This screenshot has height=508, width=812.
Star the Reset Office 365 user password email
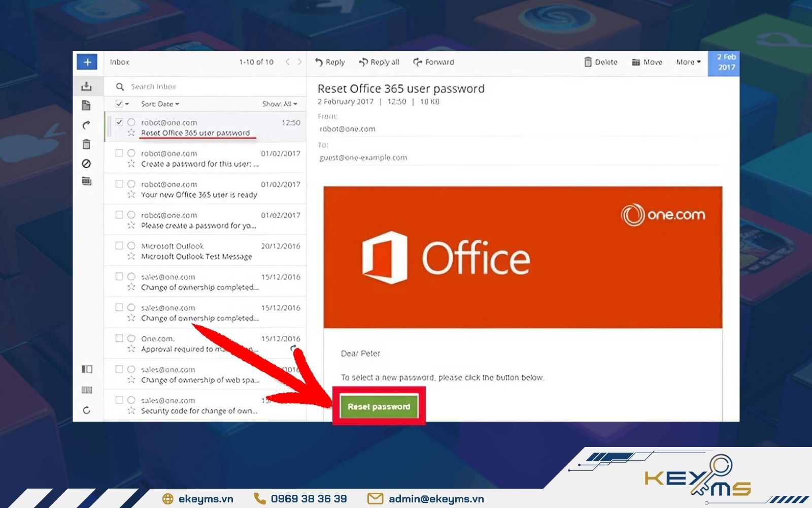(x=131, y=133)
